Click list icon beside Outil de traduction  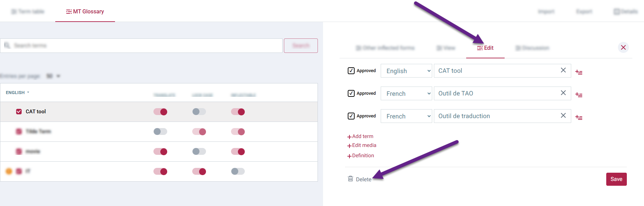[x=579, y=117]
